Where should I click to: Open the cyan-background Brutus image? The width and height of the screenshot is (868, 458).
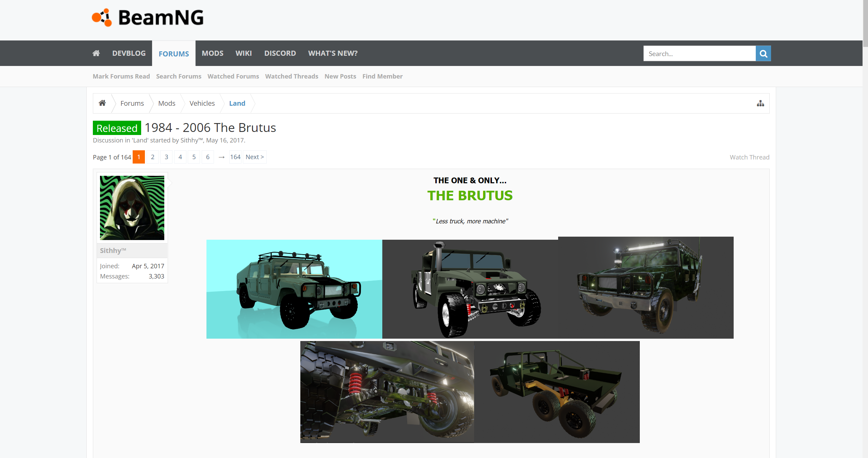pyautogui.click(x=294, y=289)
